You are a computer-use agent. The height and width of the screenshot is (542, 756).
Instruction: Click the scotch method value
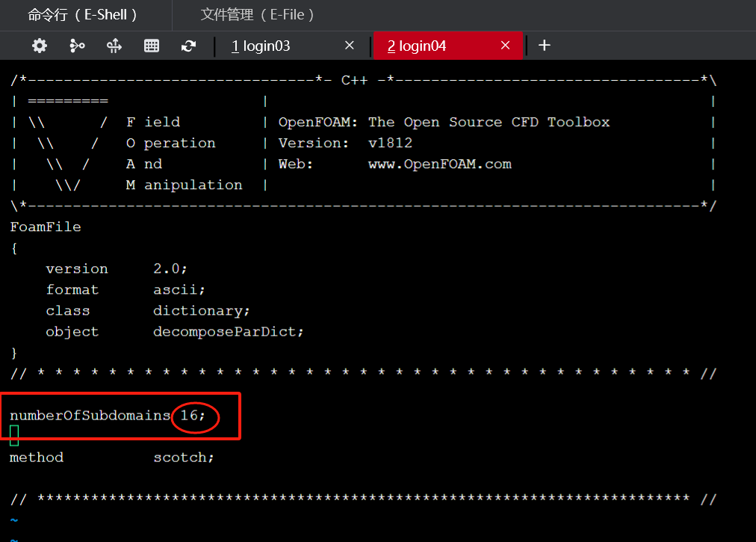[x=183, y=458]
